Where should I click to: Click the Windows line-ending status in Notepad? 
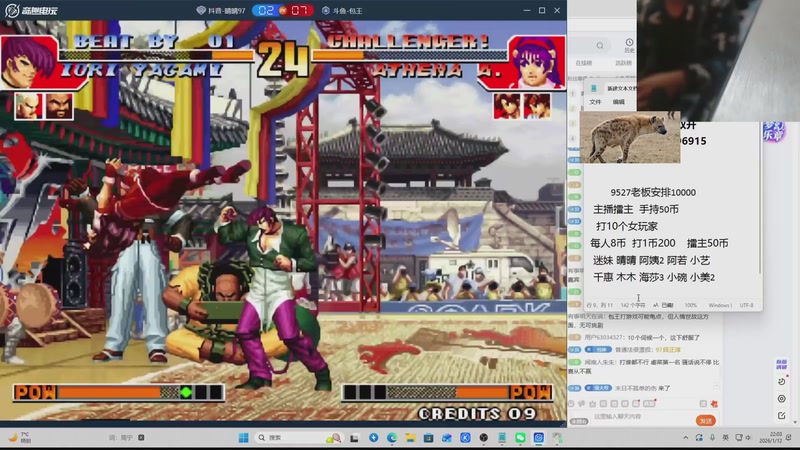720,305
